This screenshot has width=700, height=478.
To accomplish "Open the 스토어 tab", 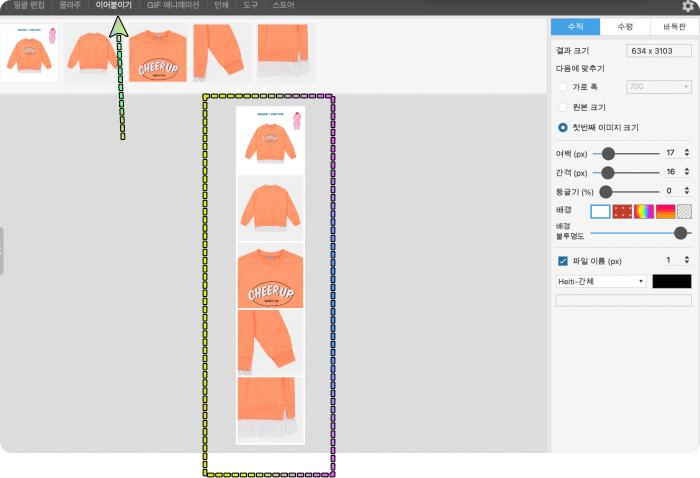I will (283, 5).
